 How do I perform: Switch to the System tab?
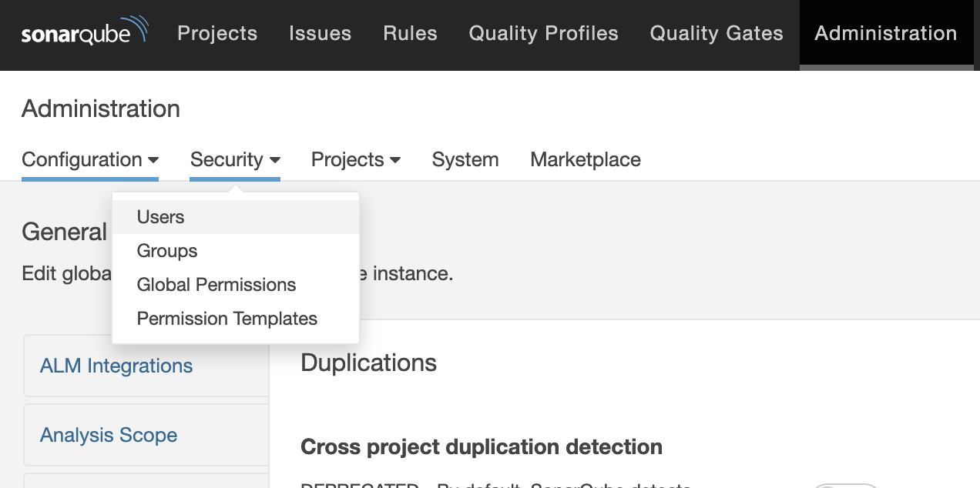[465, 159]
